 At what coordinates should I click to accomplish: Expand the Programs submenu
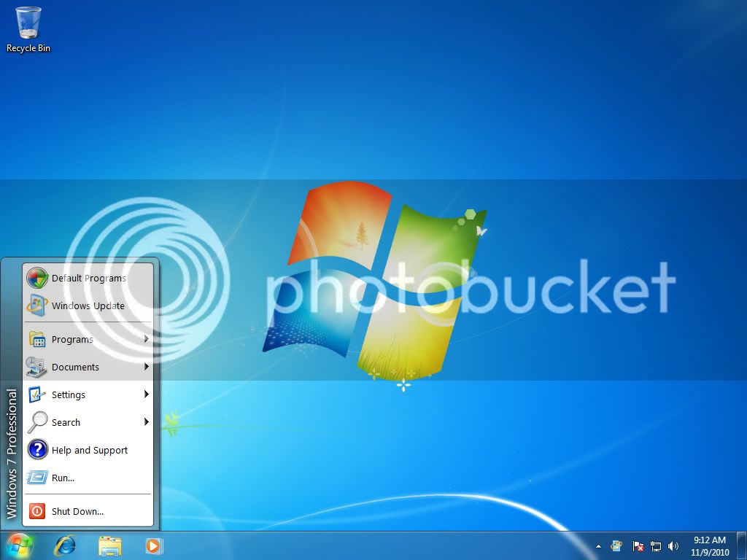(72, 340)
